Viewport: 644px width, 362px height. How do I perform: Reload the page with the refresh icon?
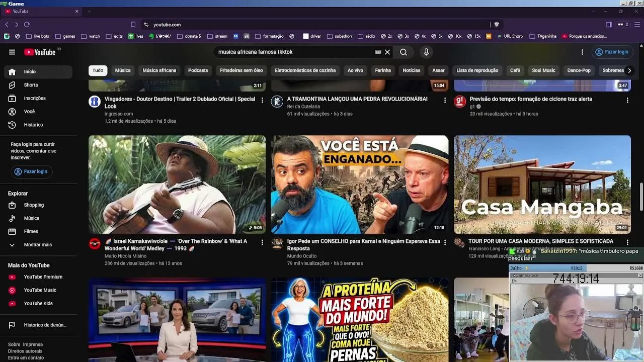[27, 24]
